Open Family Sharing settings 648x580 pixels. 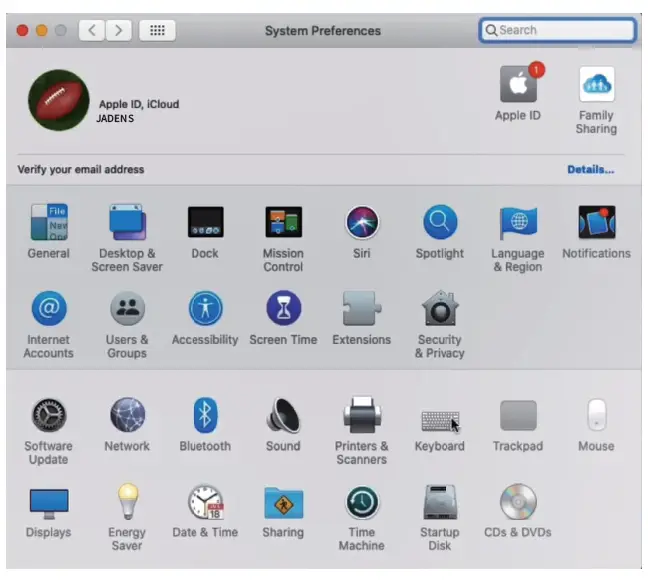tap(596, 84)
